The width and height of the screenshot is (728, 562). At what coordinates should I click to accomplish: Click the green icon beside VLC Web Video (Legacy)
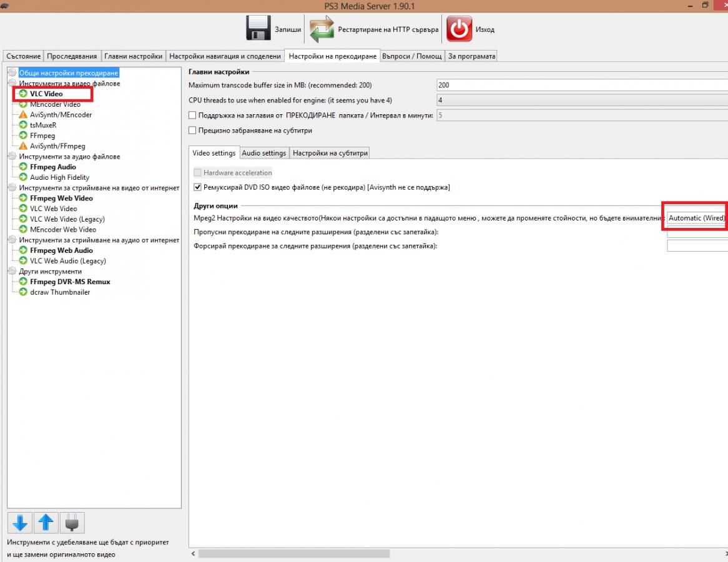click(x=23, y=219)
